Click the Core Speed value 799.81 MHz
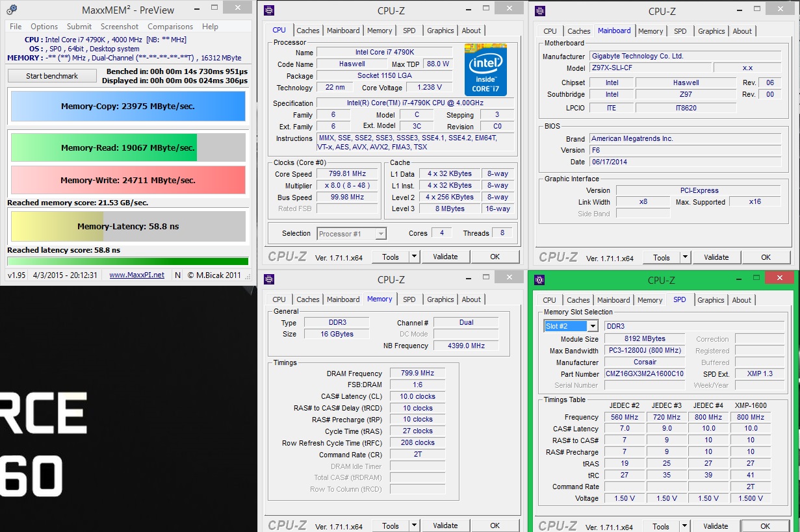 coord(346,174)
